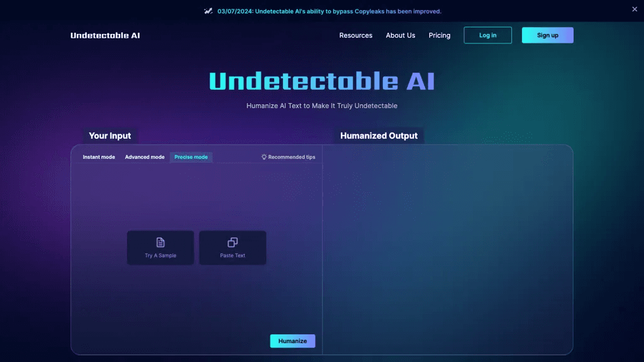Click the Humanize button
644x362 pixels.
click(292, 341)
